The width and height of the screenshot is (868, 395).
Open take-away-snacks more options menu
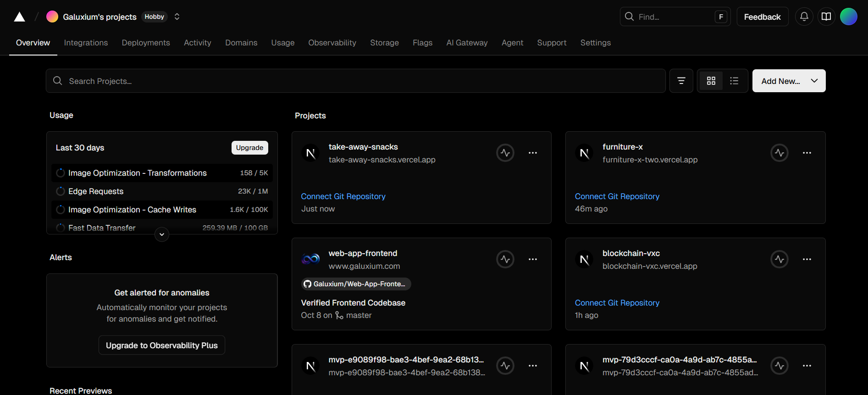pos(532,153)
